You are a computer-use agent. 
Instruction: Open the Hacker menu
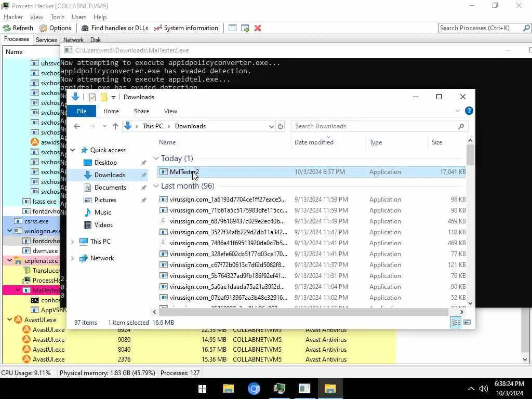[x=13, y=17]
